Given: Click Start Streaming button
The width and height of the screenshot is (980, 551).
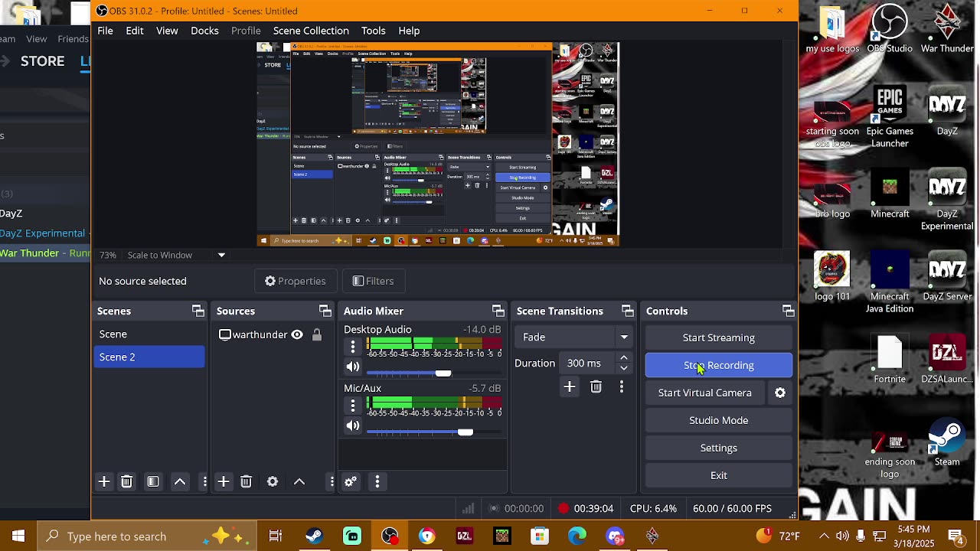Looking at the screenshot, I should point(719,337).
